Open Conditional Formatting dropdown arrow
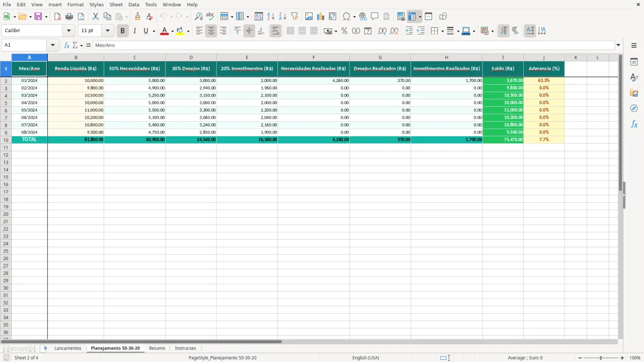 492,31
